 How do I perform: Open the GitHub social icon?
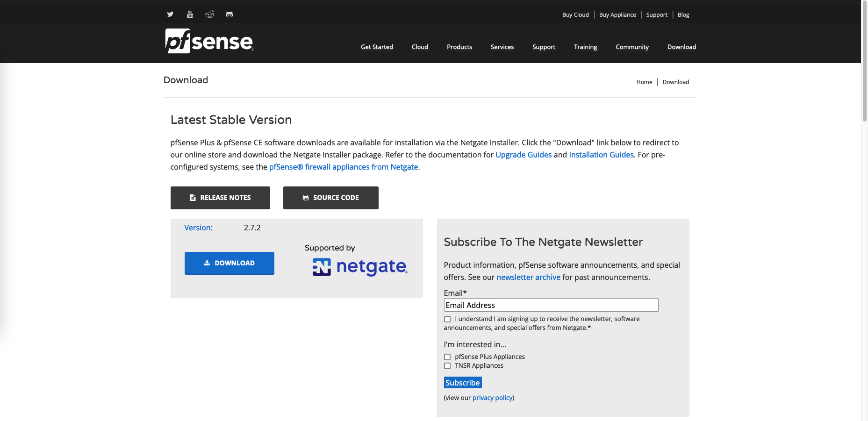229,14
